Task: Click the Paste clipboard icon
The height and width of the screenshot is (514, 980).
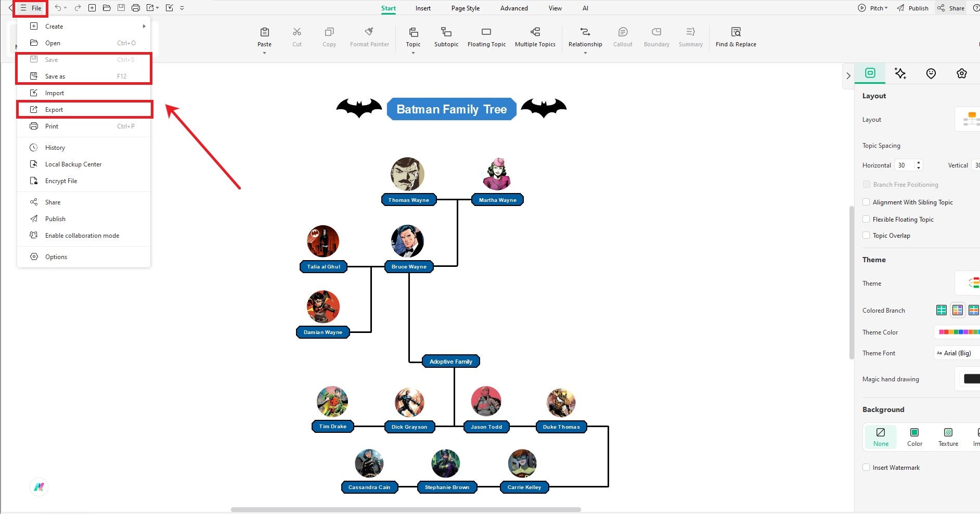Action: pos(264,32)
